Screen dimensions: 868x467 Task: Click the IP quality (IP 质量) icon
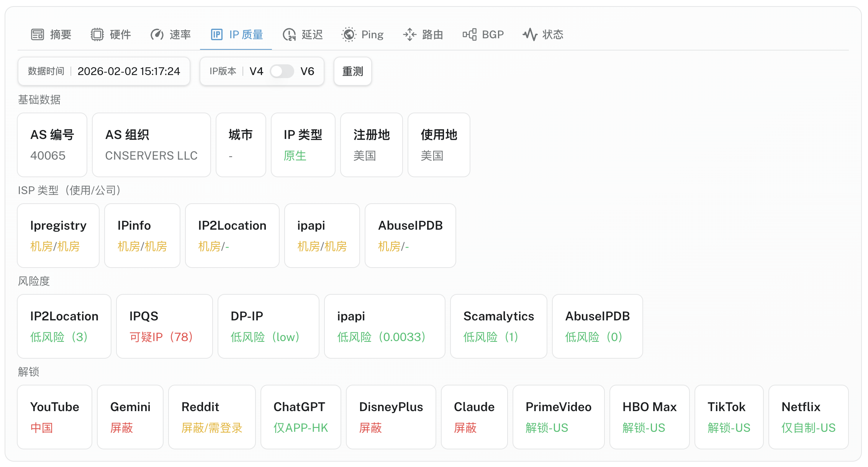217,34
